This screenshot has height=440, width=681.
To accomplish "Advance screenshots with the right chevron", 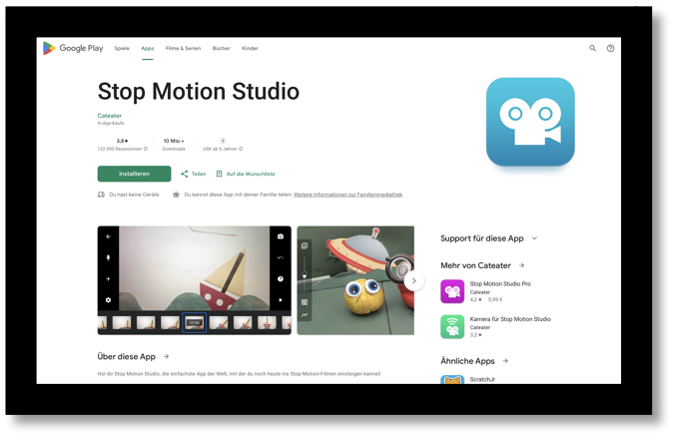I will (x=414, y=281).
